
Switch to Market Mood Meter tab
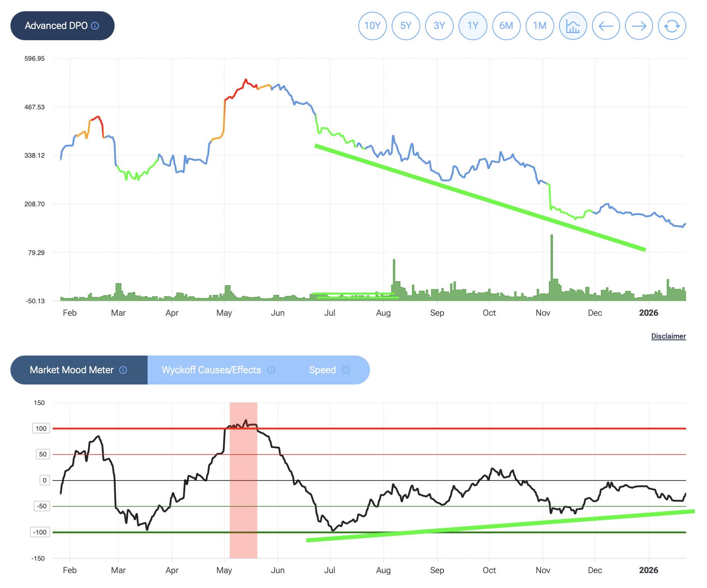click(72, 370)
